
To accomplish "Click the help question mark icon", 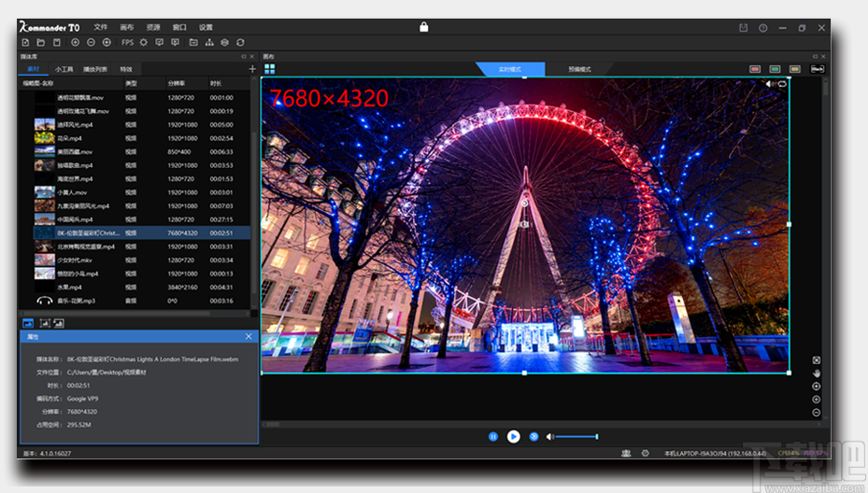I will click(x=763, y=28).
